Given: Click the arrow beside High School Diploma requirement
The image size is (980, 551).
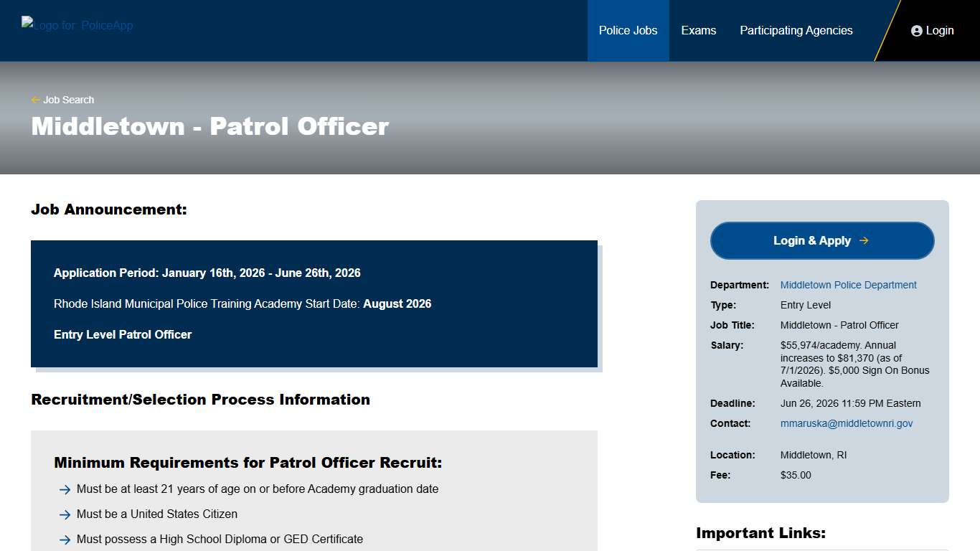Looking at the screenshot, I should tap(65, 539).
